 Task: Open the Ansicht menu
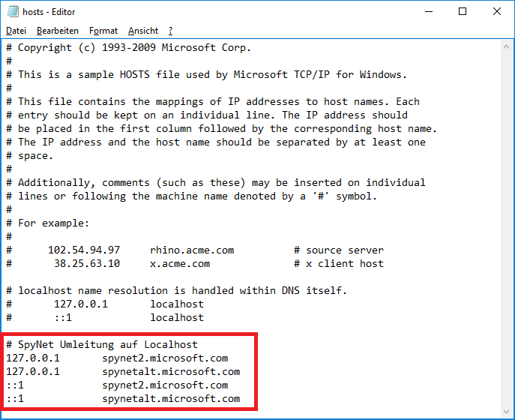(143, 31)
